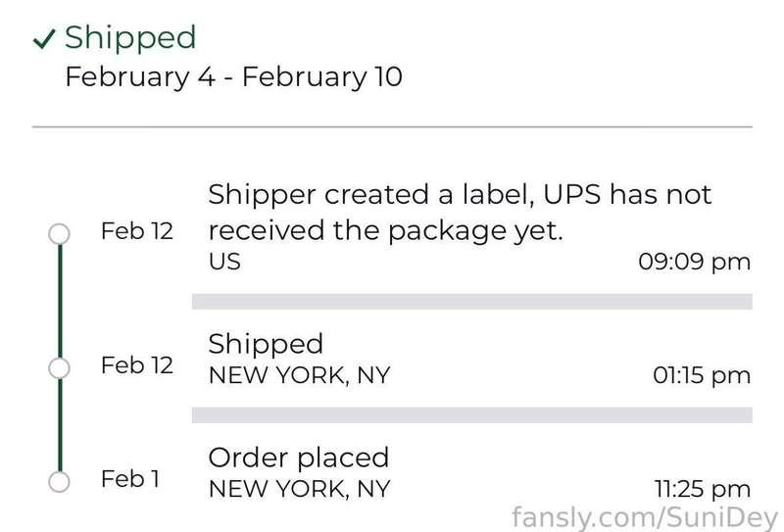Click the fansly.com/SuniDey watermark
Viewport: 784px width, 532px height.
point(645,517)
